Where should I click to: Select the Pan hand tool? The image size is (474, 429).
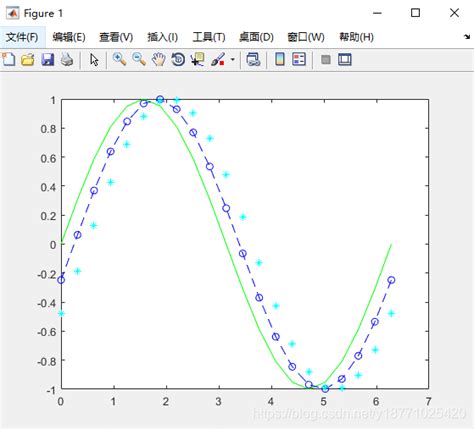(159, 60)
